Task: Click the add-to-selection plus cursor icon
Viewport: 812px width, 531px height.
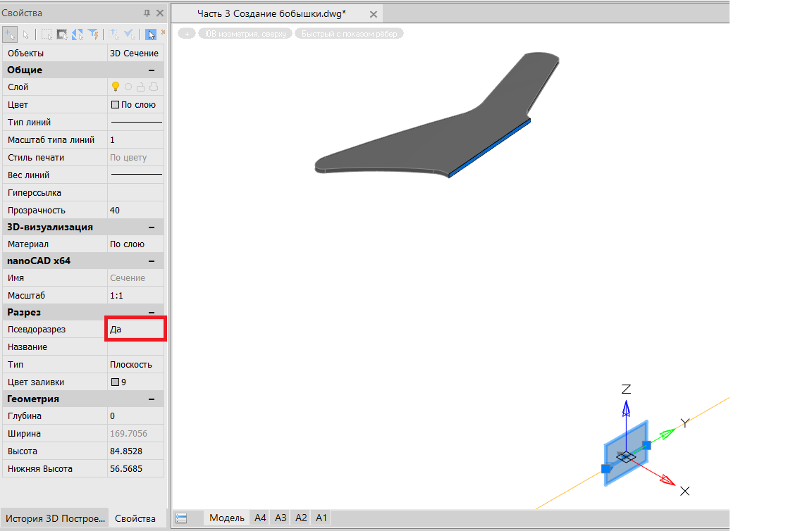Action: 10,34
